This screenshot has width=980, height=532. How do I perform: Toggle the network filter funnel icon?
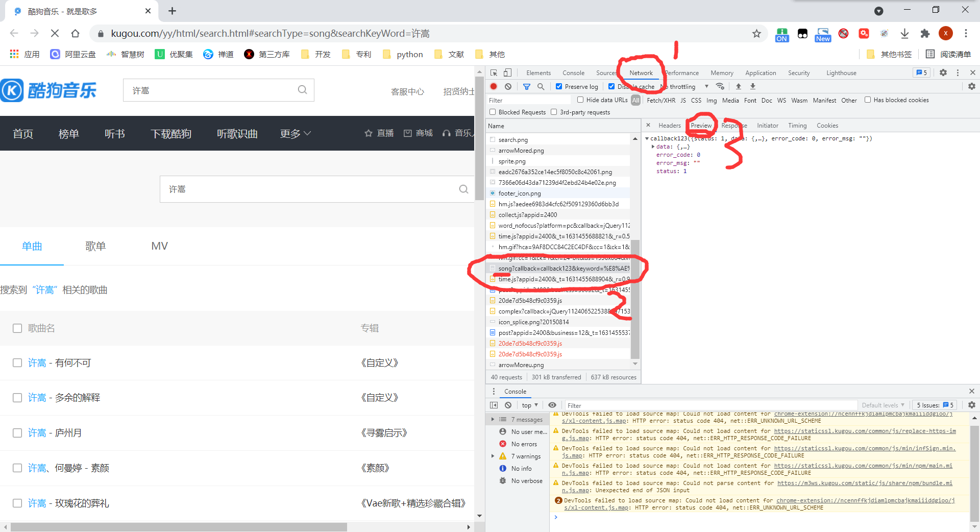pyautogui.click(x=527, y=86)
